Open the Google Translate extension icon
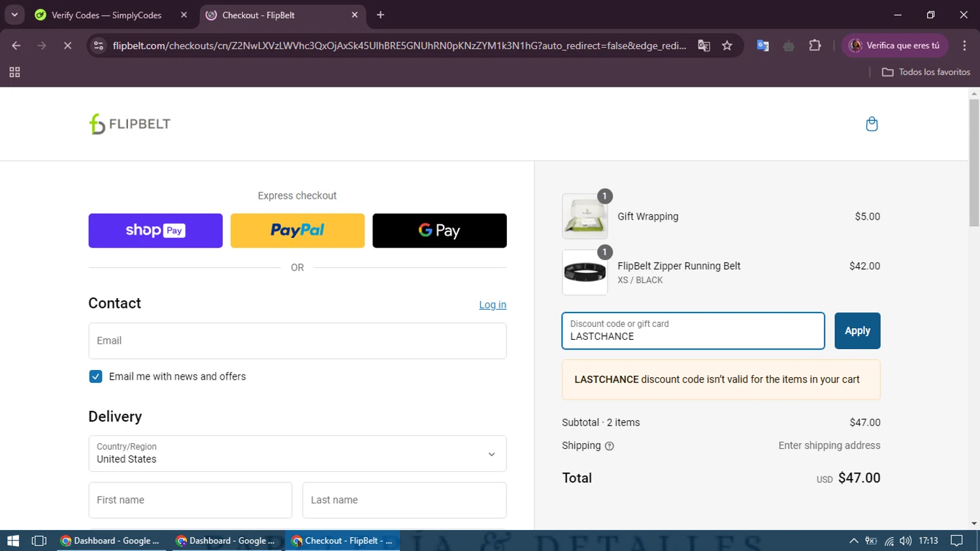Viewport: 980px width, 551px height. pos(762,46)
